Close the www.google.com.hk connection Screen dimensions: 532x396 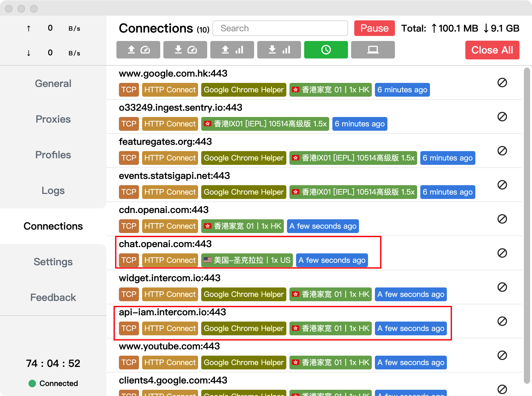(x=502, y=83)
